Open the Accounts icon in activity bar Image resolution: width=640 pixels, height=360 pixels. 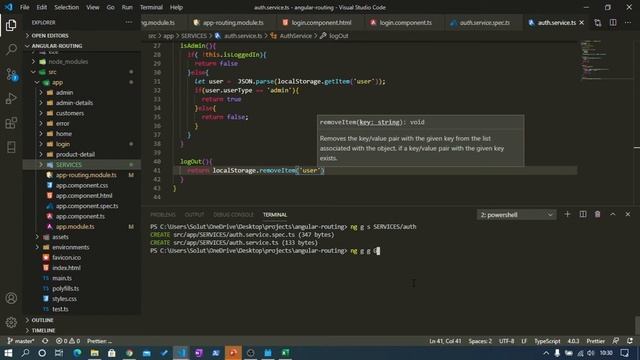(11, 298)
